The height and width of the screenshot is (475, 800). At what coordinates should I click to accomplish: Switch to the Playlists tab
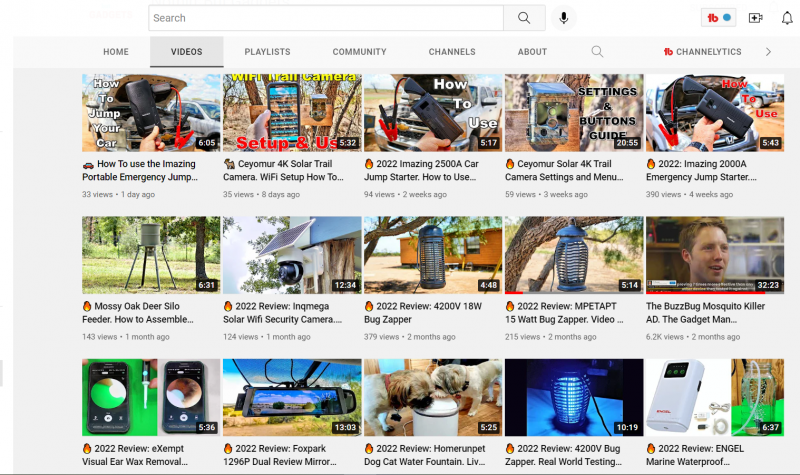click(x=267, y=52)
